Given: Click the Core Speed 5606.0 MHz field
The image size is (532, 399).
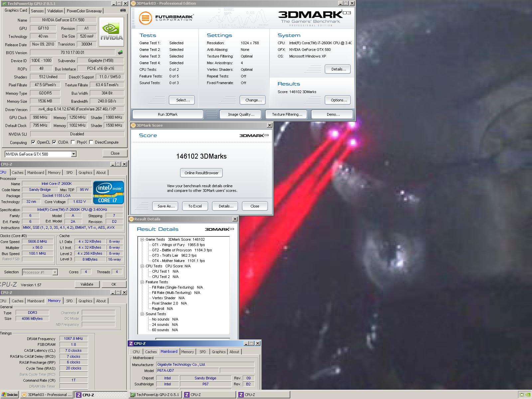Looking at the screenshot, I should click(38, 242).
